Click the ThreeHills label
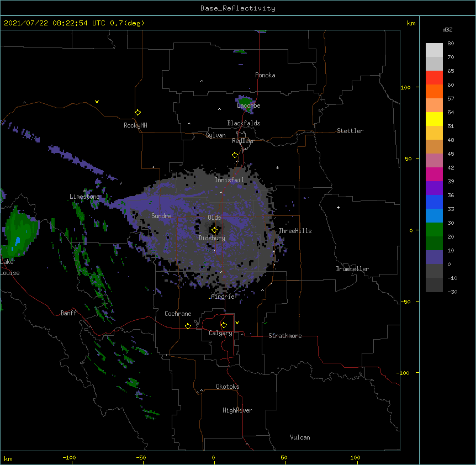Screen dimensions: 476x465 [295, 231]
